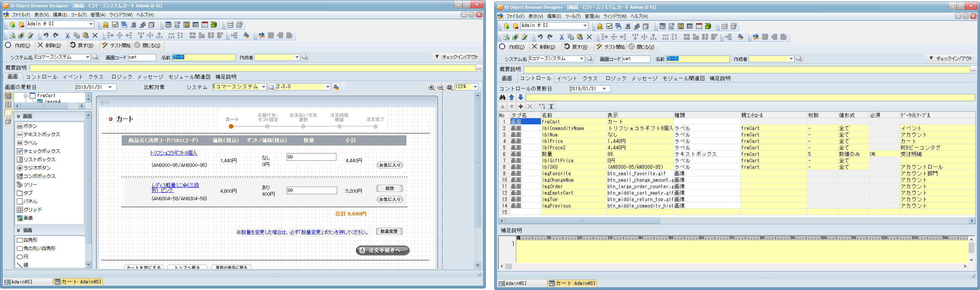980x290 pixels.
Task: Click the fit-to-window zoom icon near 122%
Action: (x=449, y=87)
